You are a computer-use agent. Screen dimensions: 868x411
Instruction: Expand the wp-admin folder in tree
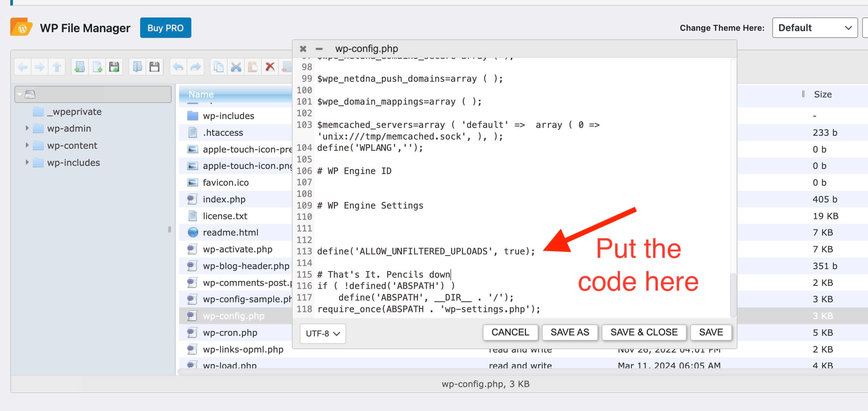point(27,128)
